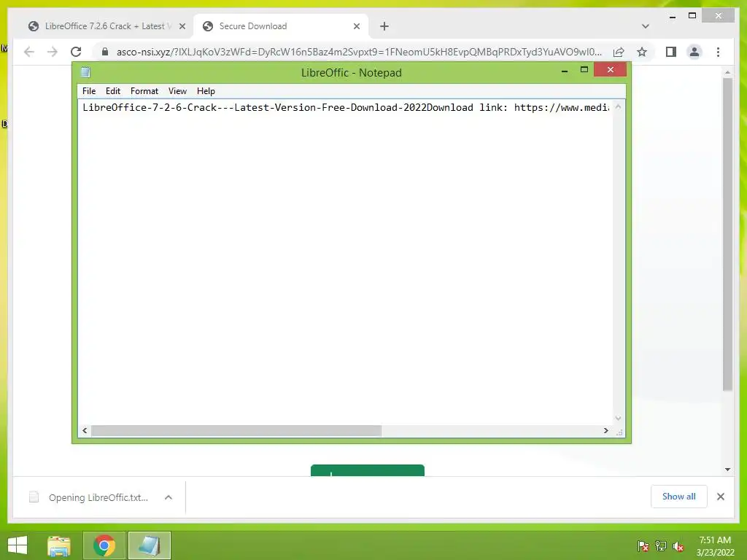Toggle the Chrome side panel

(671, 52)
